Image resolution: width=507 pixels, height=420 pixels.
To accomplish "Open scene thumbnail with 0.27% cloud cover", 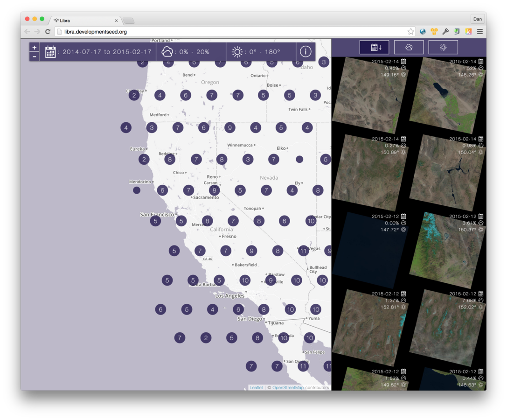I will click(369, 173).
